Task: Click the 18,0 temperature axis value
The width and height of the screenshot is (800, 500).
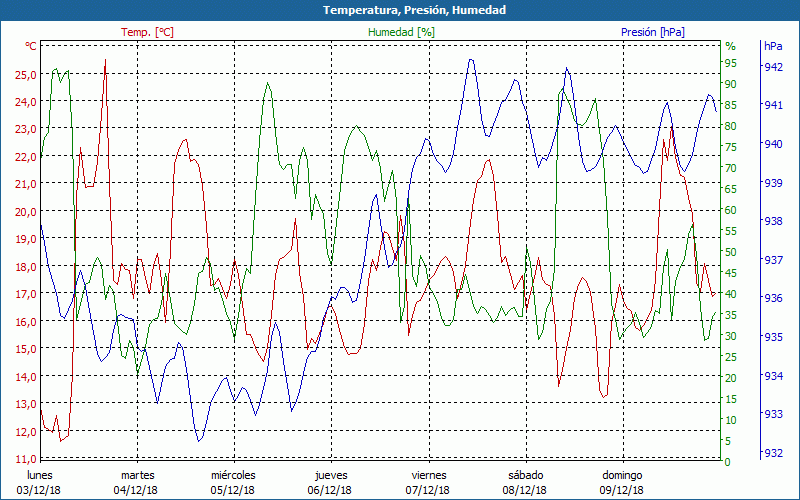Action: [x=26, y=267]
